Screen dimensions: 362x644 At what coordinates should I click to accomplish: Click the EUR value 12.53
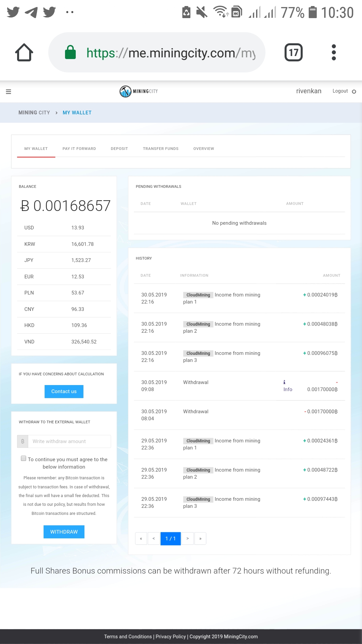coord(78,277)
